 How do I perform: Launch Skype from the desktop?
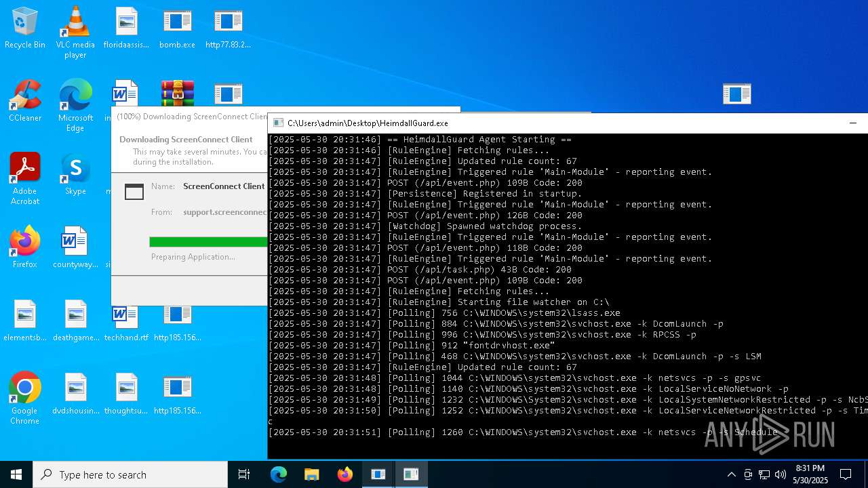point(75,174)
